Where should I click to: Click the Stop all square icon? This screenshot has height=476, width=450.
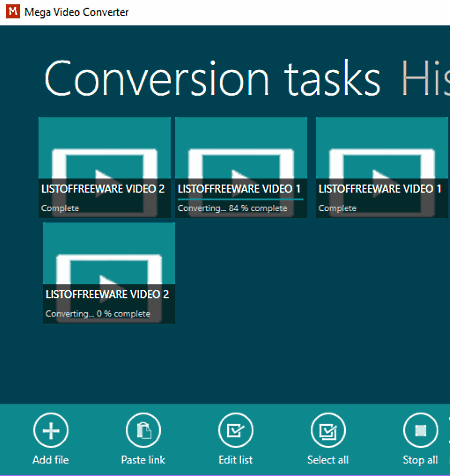pos(420,430)
